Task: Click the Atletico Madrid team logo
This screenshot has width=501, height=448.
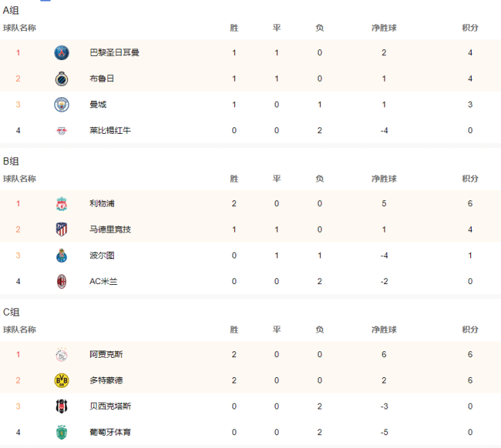Action: click(x=62, y=230)
